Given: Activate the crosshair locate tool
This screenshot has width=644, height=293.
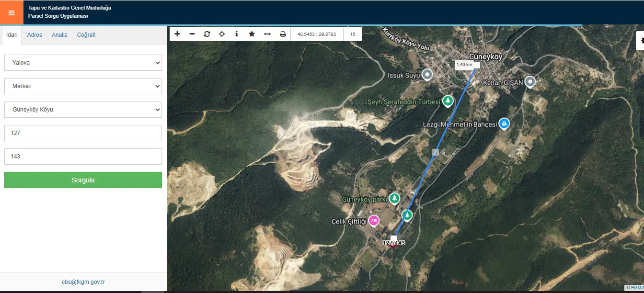Looking at the screenshot, I should [x=222, y=34].
